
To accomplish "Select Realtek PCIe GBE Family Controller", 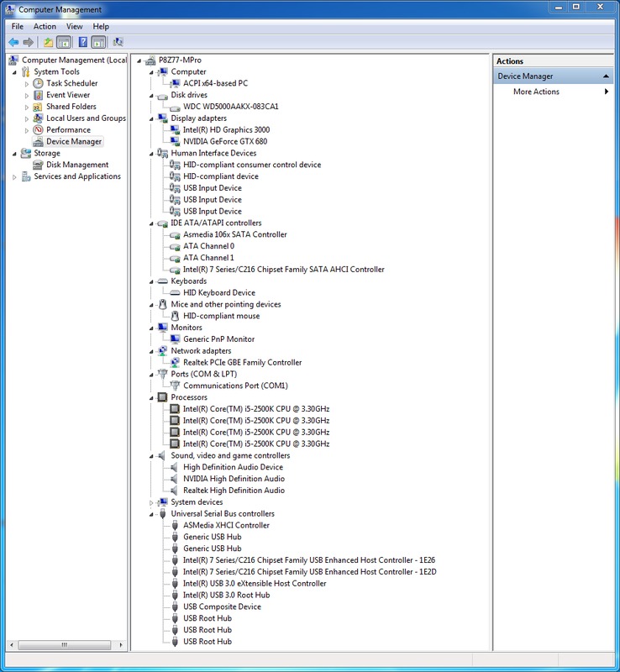I will [242, 362].
